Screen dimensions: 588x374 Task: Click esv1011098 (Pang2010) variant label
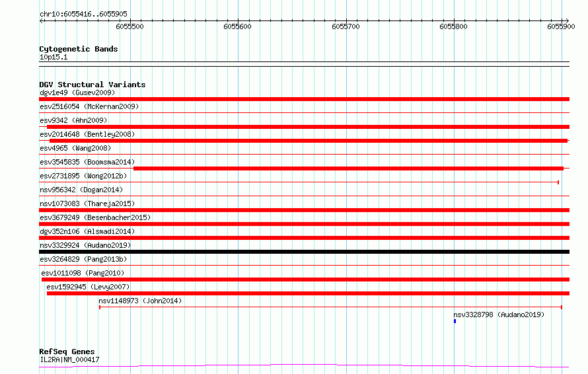[83, 273]
